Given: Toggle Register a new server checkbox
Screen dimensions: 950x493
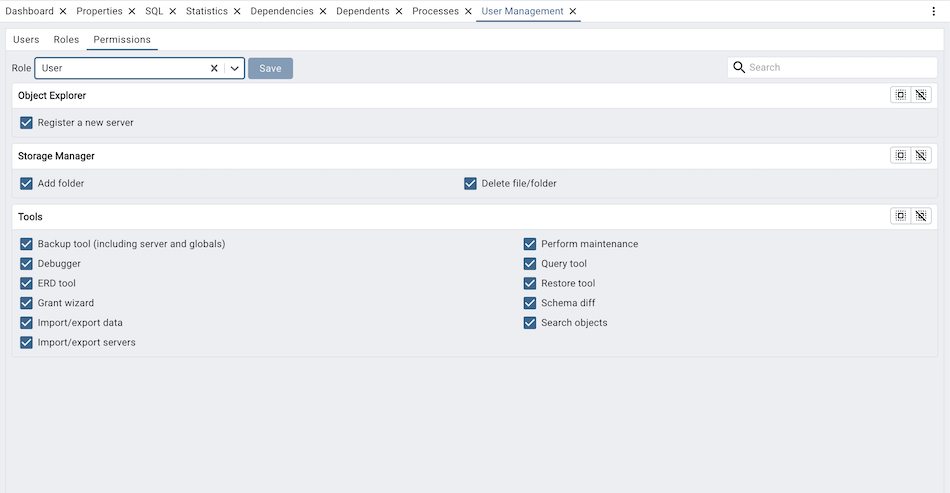Looking at the screenshot, I should [27, 123].
